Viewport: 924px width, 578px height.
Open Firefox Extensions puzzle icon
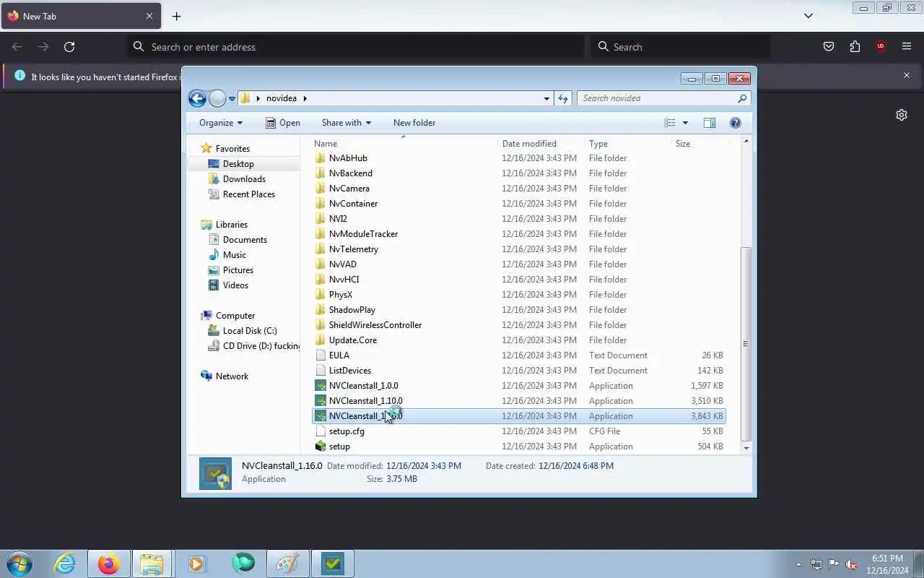click(x=855, y=46)
